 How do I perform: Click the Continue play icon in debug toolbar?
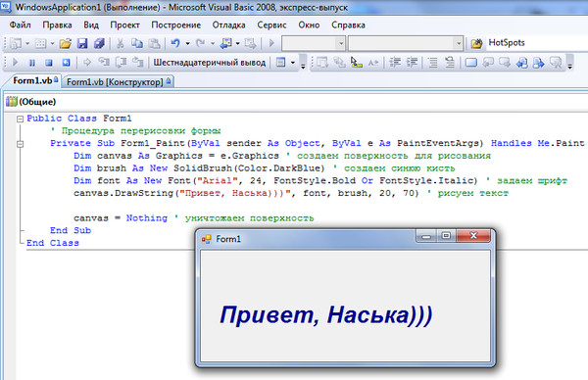(16, 63)
